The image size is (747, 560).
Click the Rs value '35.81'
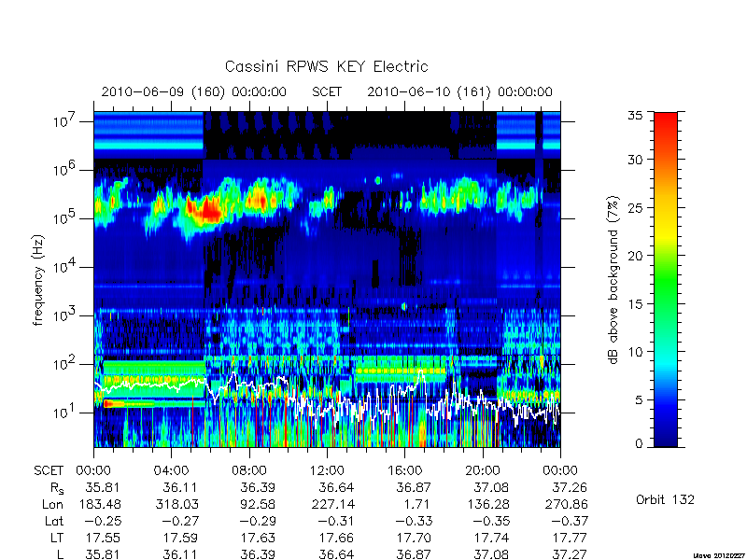(103, 487)
